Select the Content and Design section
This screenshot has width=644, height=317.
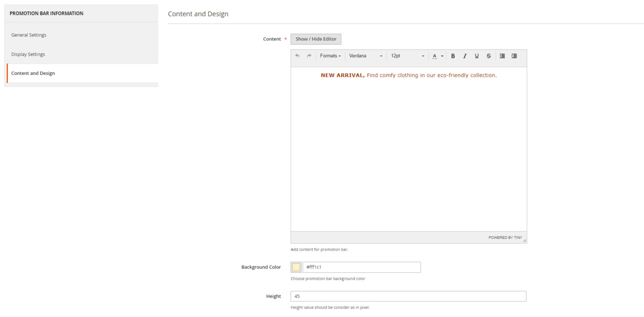(82, 73)
